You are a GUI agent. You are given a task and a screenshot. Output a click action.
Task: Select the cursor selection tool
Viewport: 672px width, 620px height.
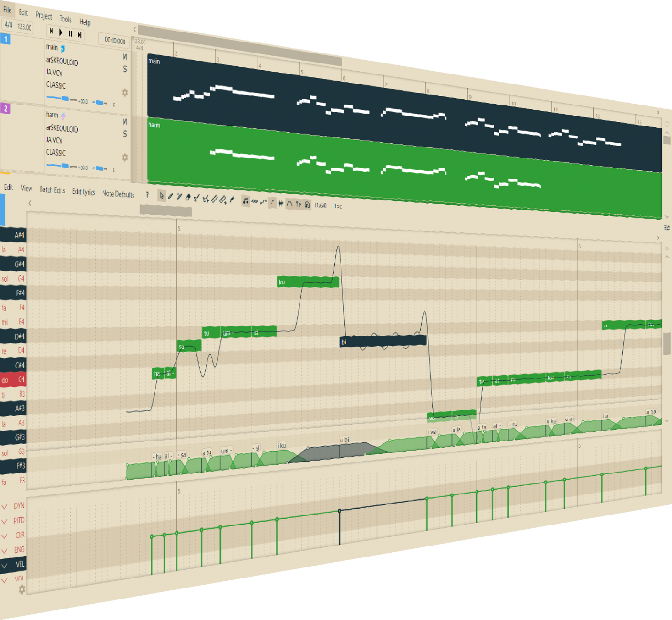tap(162, 196)
